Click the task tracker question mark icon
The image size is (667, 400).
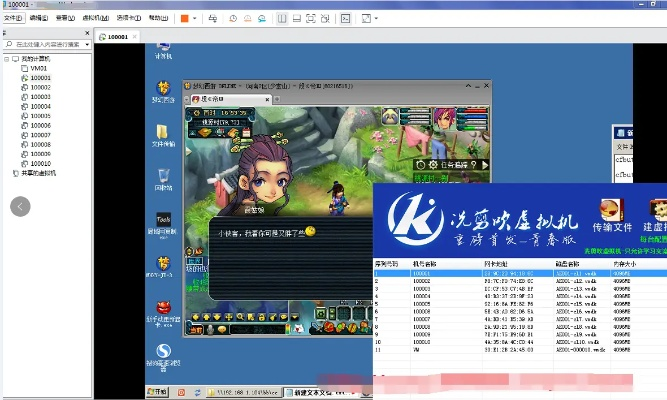[x=473, y=165]
